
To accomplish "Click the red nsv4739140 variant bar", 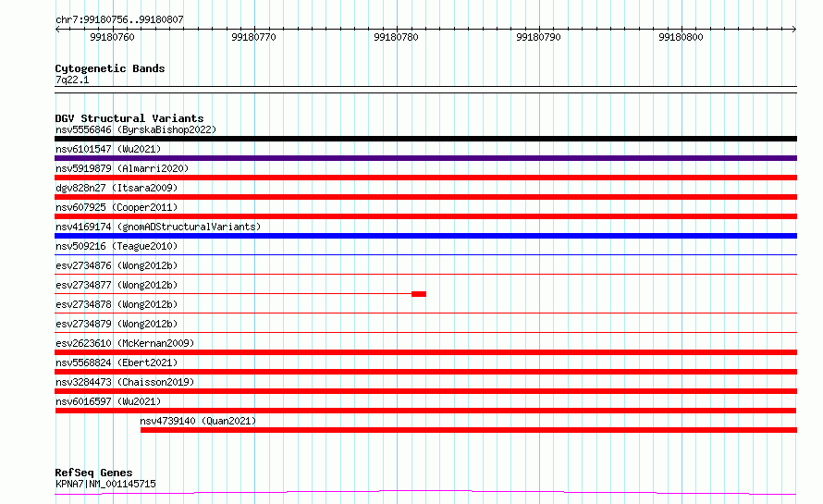I will click(x=469, y=430).
